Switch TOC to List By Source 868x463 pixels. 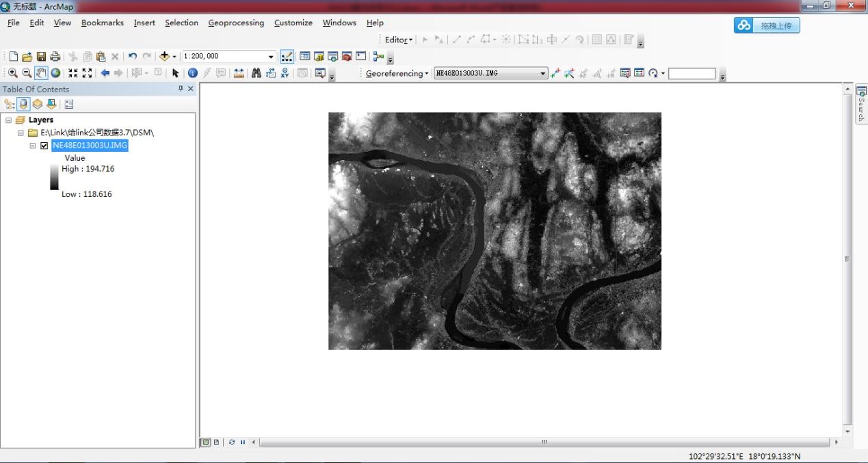[x=23, y=104]
